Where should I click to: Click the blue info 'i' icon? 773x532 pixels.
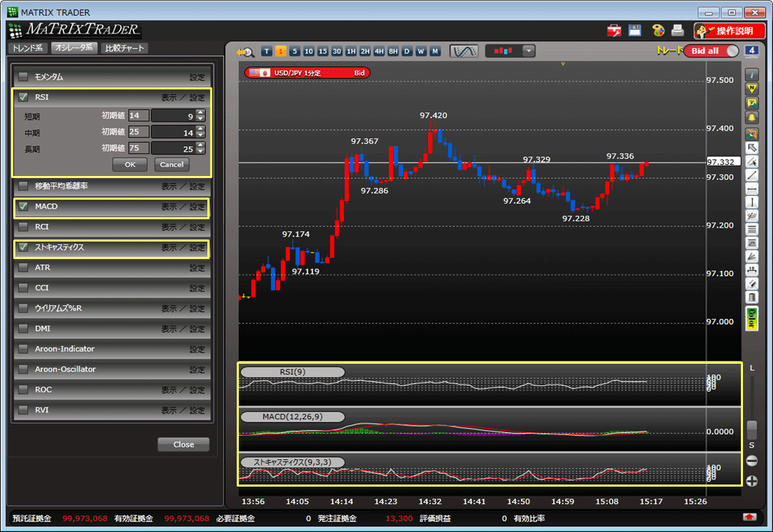click(x=752, y=75)
